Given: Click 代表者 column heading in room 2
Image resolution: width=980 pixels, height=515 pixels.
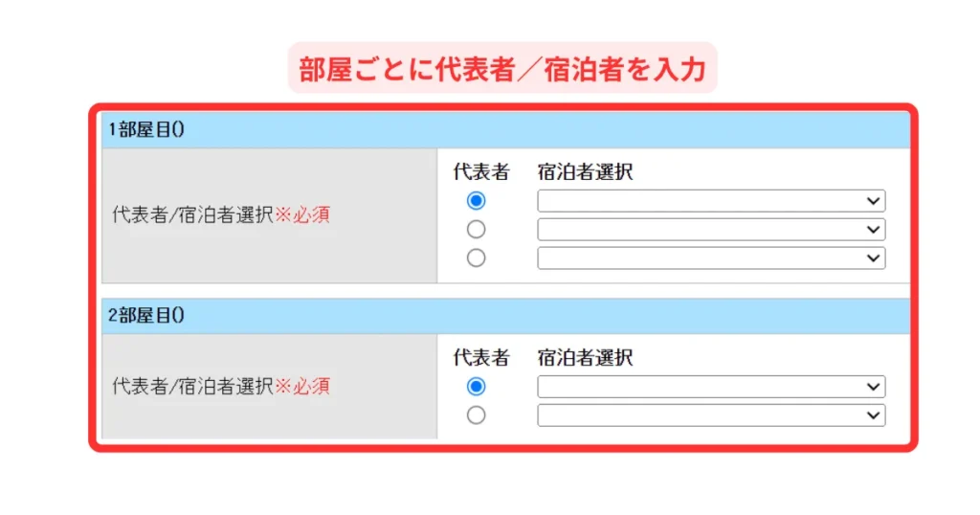Looking at the screenshot, I should tap(481, 358).
